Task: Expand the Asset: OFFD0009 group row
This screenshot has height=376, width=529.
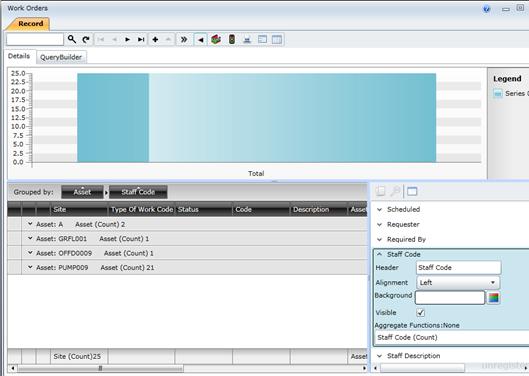Action: tap(30, 252)
